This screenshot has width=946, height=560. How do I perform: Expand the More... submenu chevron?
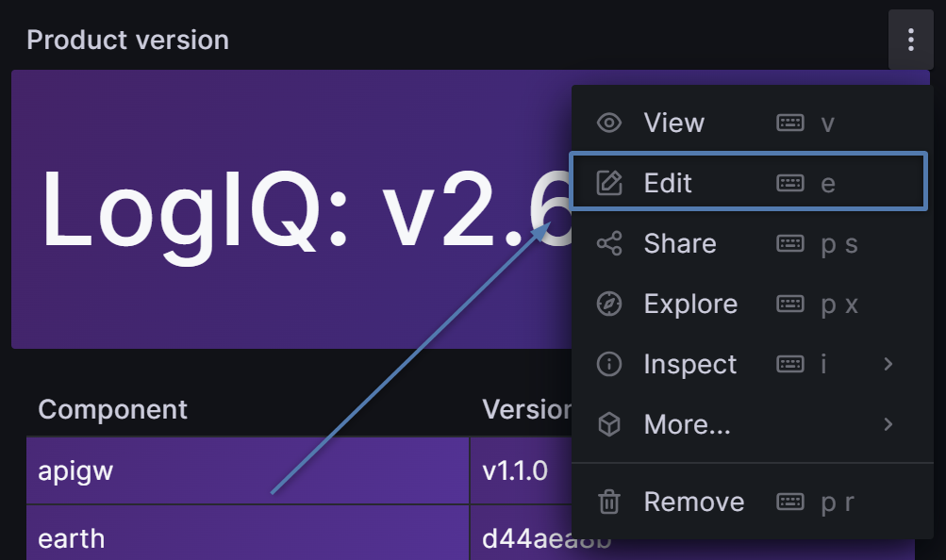pyautogui.click(x=888, y=425)
